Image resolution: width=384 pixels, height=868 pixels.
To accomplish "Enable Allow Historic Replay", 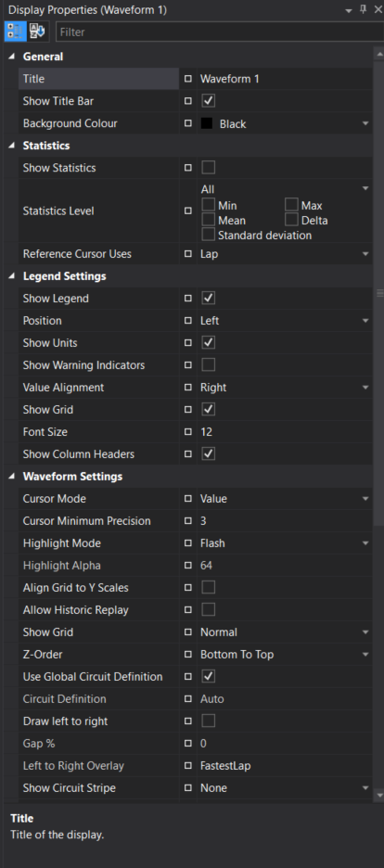I will pos(208,610).
